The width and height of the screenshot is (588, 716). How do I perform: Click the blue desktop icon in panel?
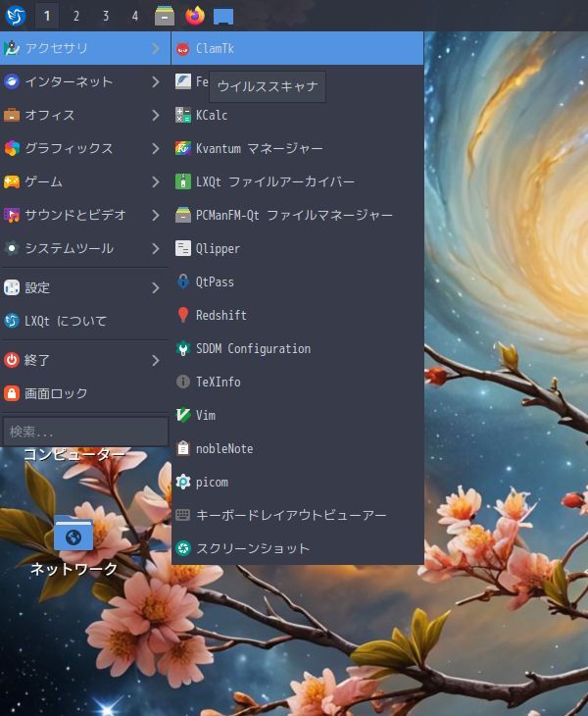point(223,17)
